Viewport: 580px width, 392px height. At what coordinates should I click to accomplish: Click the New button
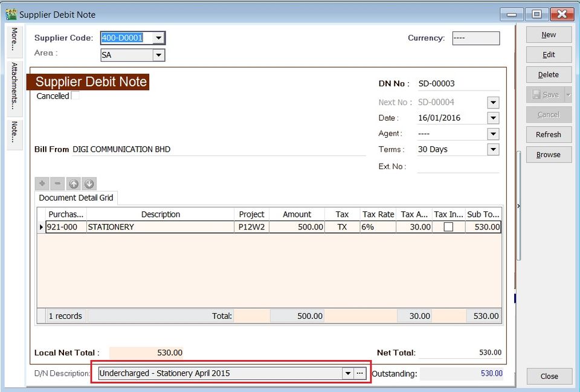(x=549, y=34)
